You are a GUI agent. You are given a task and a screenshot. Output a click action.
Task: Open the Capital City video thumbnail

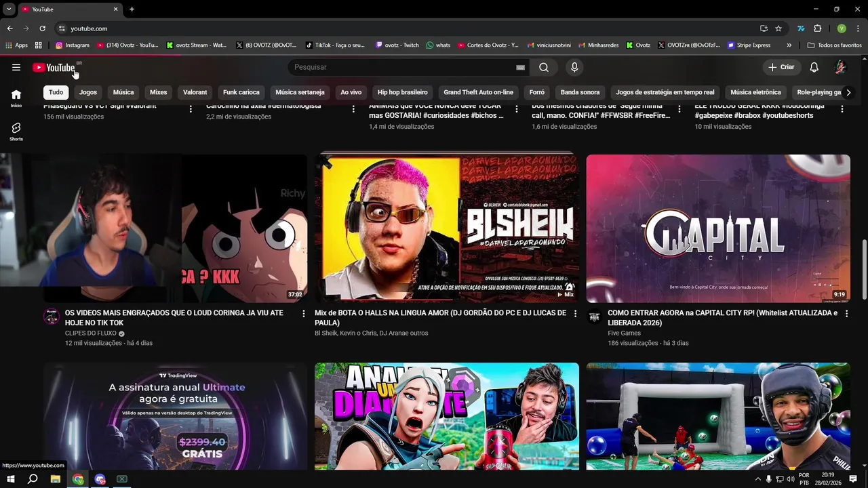pyautogui.click(x=718, y=228)
